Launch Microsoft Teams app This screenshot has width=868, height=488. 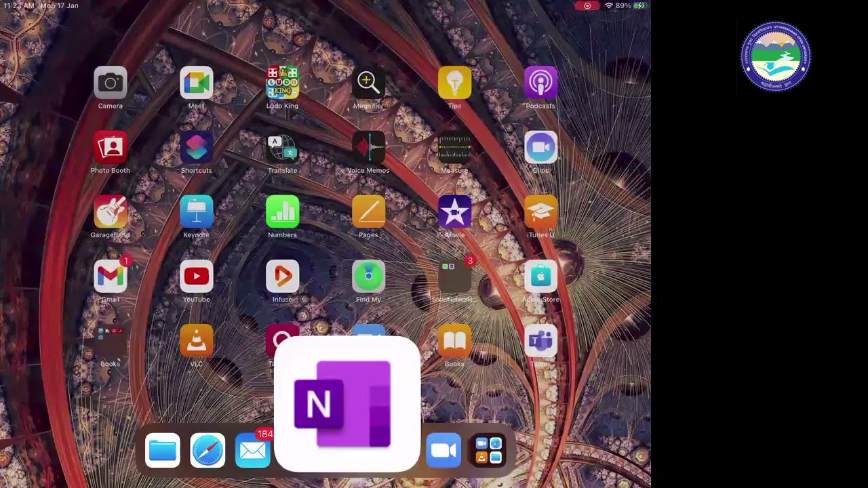tap(541, 340)
